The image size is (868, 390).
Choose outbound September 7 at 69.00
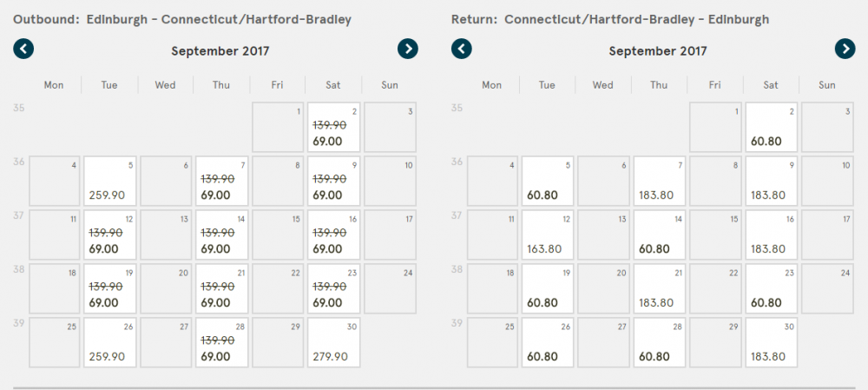click(222, 181)
